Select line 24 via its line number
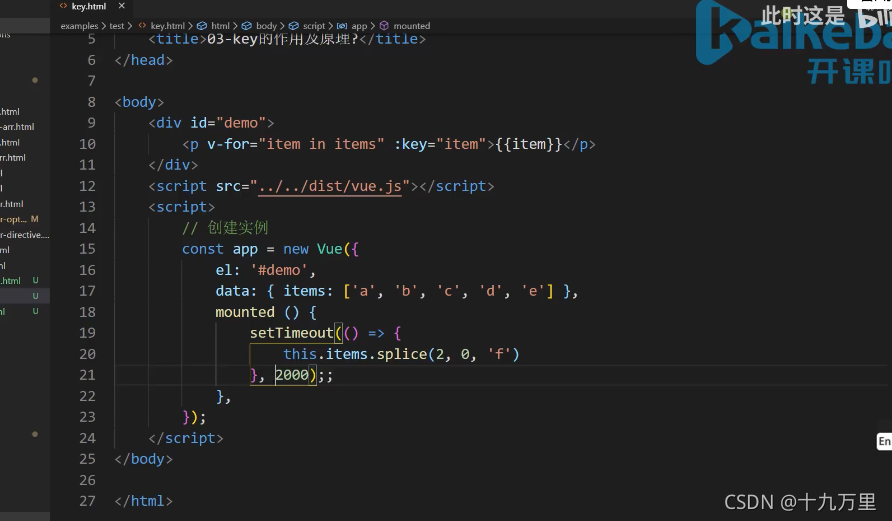892x521 pixels. click(87, 438)
